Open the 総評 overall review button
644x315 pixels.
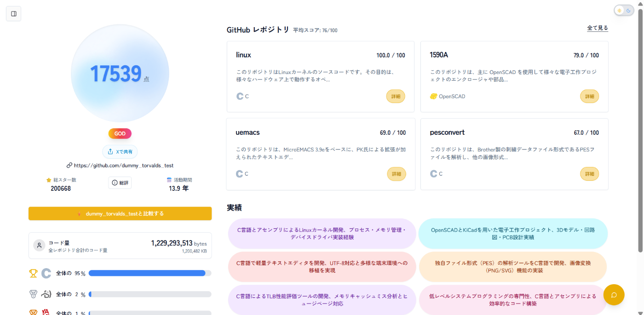[120, 183]
